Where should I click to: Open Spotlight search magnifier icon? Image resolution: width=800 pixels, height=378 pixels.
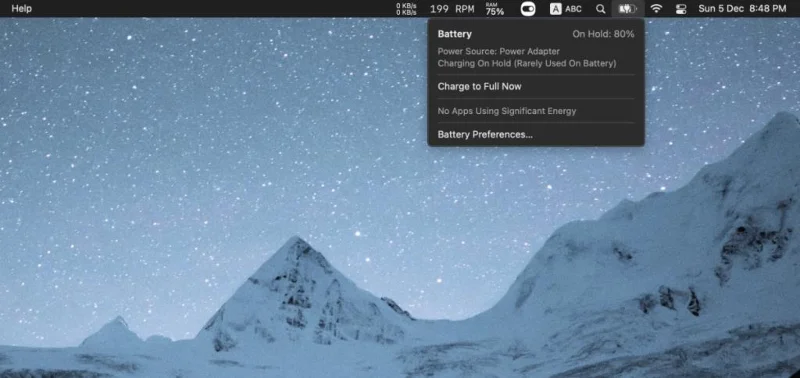[601, 9]
